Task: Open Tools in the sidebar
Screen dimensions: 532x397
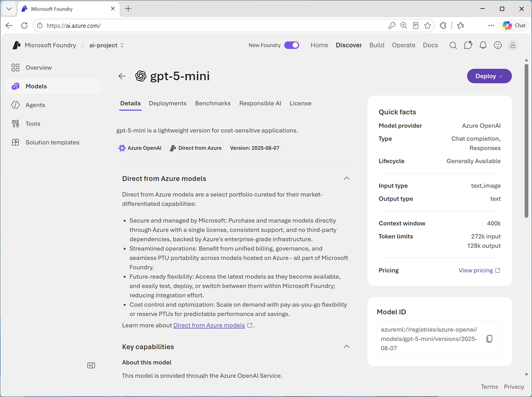Action: tap(53, 124)
